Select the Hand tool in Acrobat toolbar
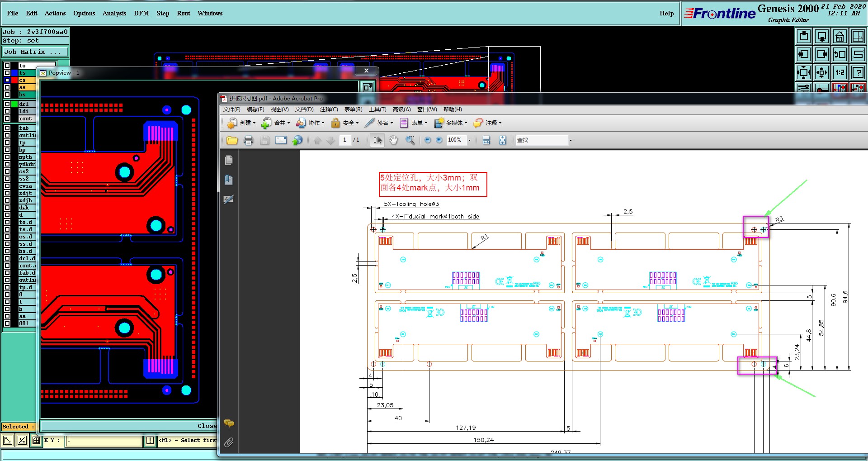Viewport: 868px width, 461px height. click(393, 140)
